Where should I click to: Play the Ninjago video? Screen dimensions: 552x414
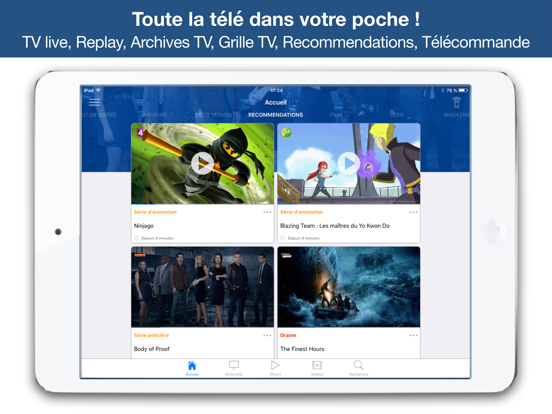pos(202,163)
